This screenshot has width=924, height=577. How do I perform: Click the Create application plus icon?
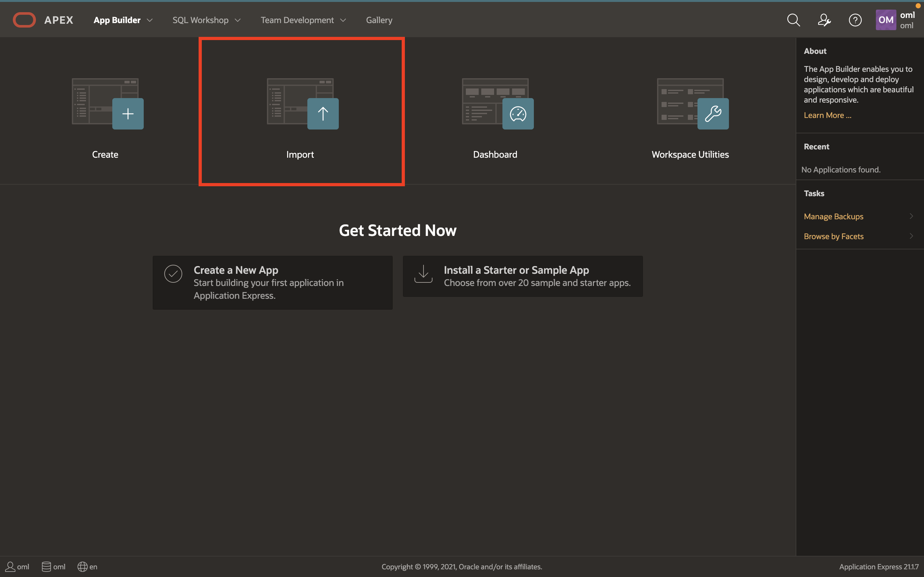tap(127, 114)
